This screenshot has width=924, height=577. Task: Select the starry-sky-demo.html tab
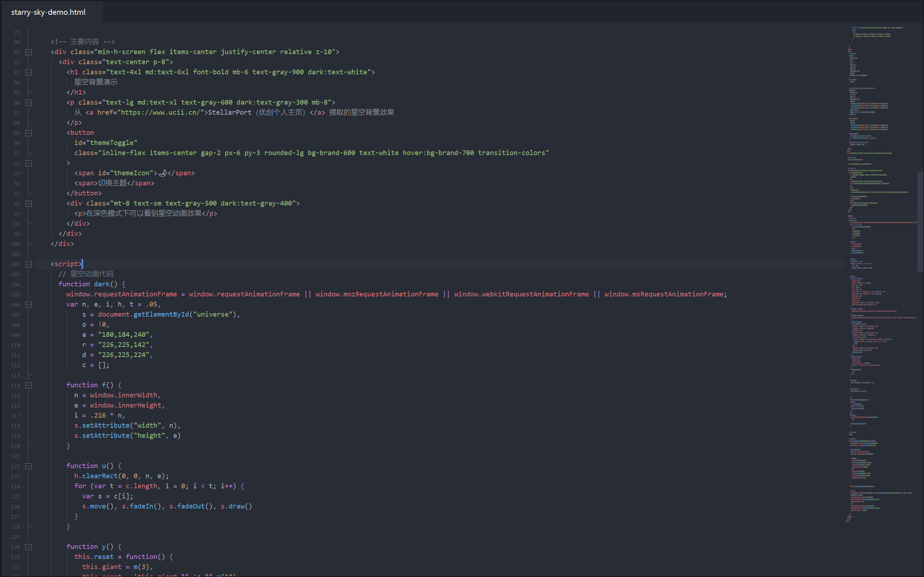point(48,12)
